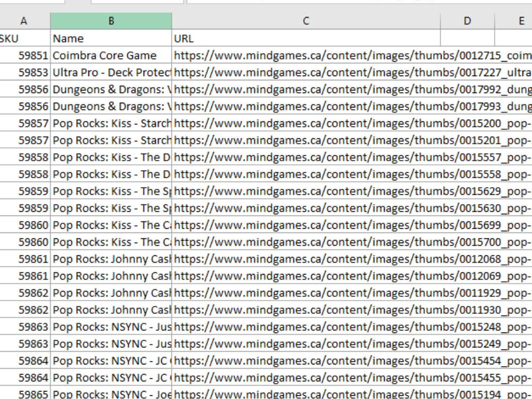This screenshot has width=532, height=399.
Task: Select the Ultra Pro - Deck Protect cell
Action: [x=111, y=72]
